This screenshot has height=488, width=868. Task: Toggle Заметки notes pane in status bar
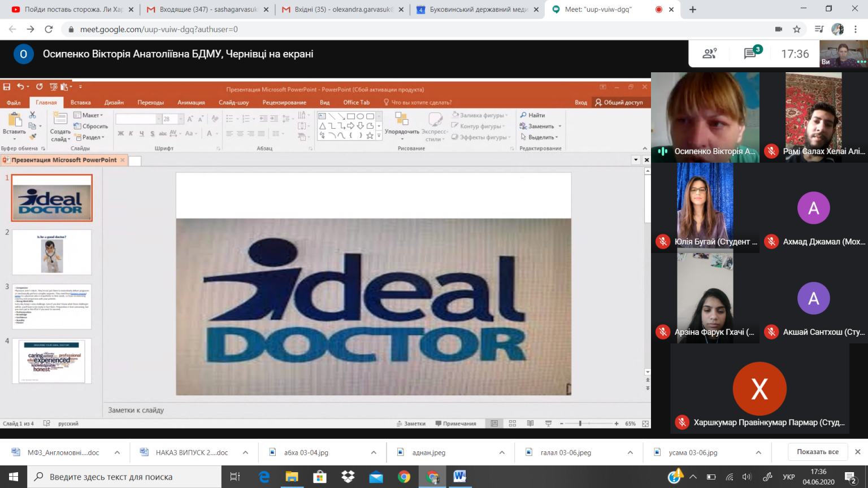coord(411,424)
